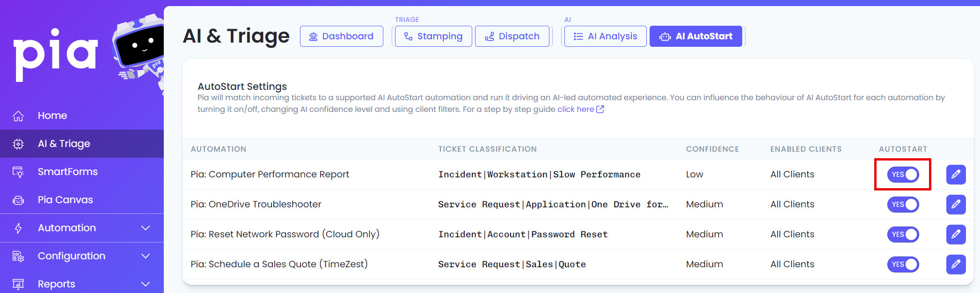The height and width of the screenshot is (293, 980).
Task: Click 'Service Request|Application|One Drive for…' classification
Action: [x=553, y=204]
